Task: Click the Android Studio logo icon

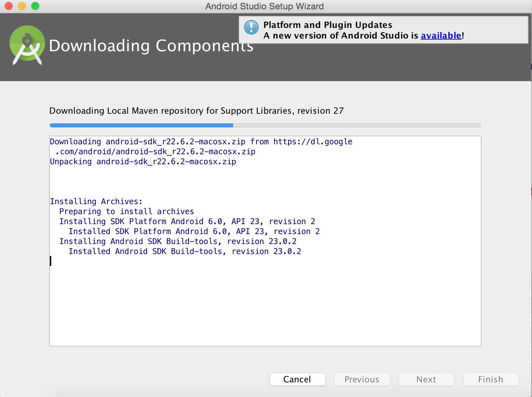Action: pos(27,45)
